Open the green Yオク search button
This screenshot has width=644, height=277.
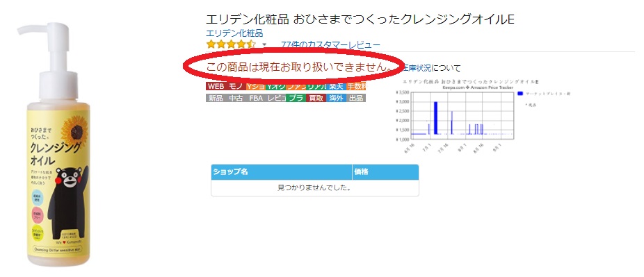275,87
